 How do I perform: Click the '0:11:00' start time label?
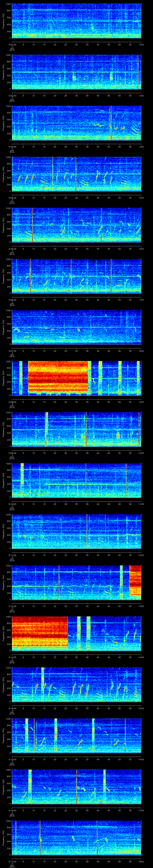click(x=12, y=555)
